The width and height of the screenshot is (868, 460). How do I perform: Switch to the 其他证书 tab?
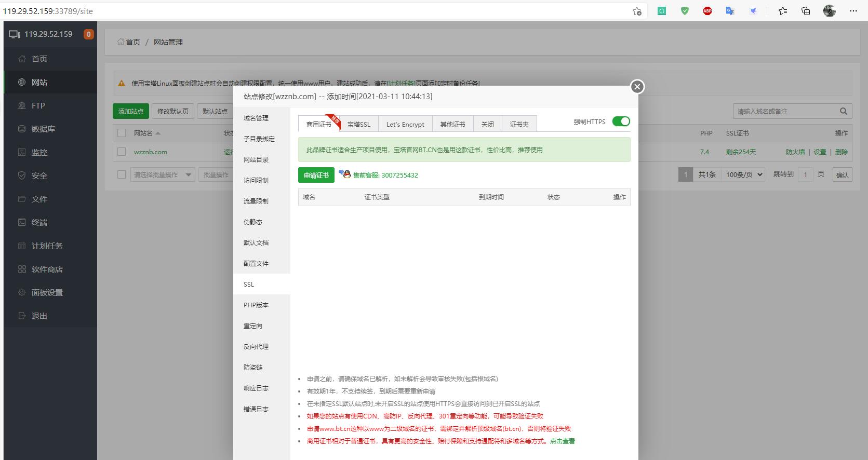tap(452, 124)
